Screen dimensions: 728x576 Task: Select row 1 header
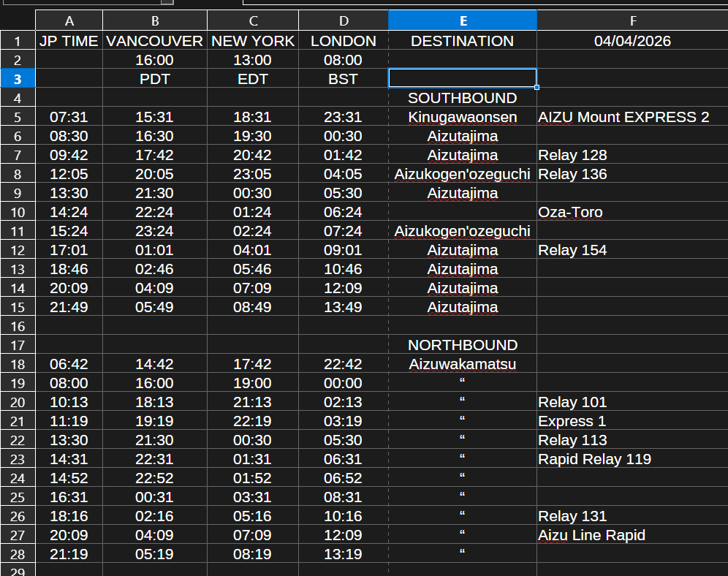click(18, 41)
